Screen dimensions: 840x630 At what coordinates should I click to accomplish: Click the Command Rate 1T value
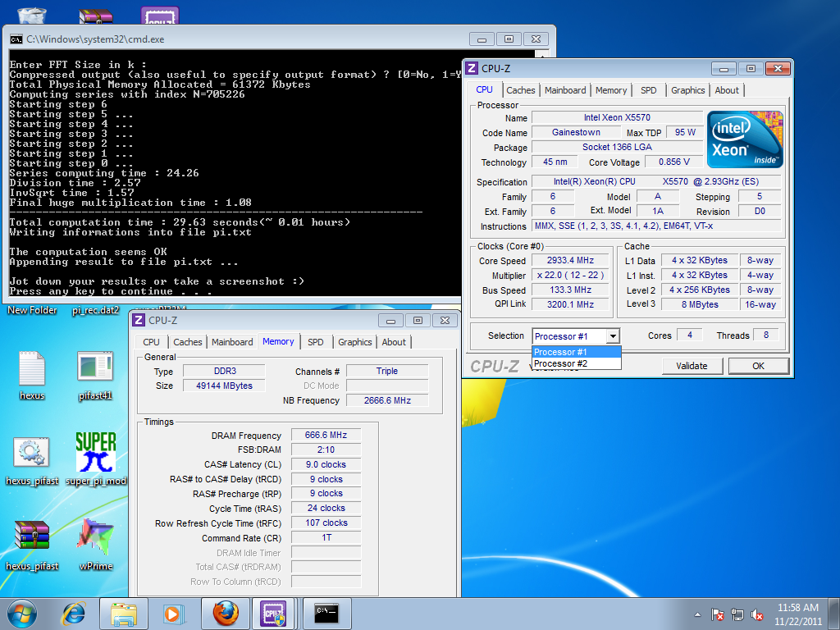(x=326, y=537)
